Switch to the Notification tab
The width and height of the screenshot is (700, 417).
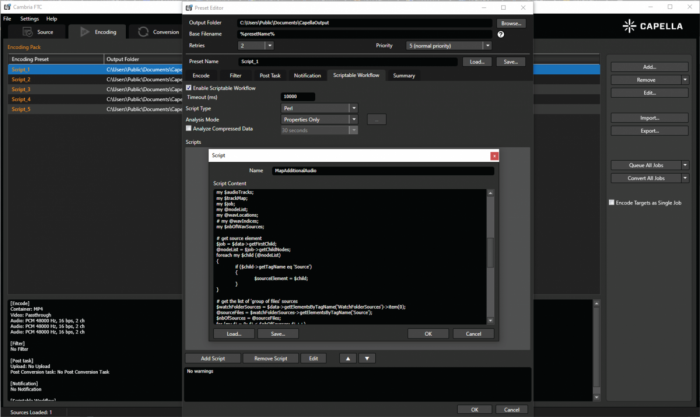pos(307,75)
